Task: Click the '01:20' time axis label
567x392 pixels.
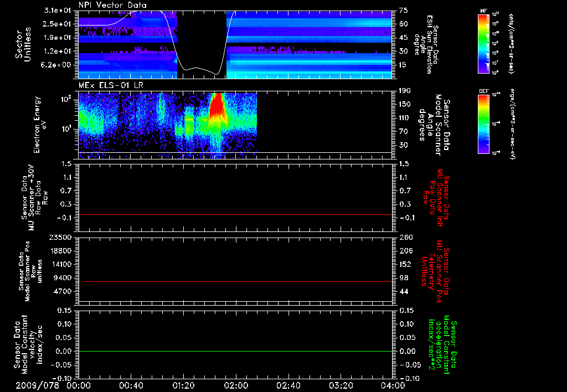Action: 183,385
